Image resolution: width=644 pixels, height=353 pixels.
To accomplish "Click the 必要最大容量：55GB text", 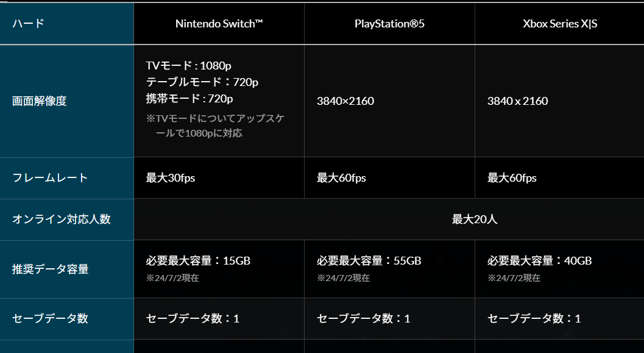I will click(369, 261).
